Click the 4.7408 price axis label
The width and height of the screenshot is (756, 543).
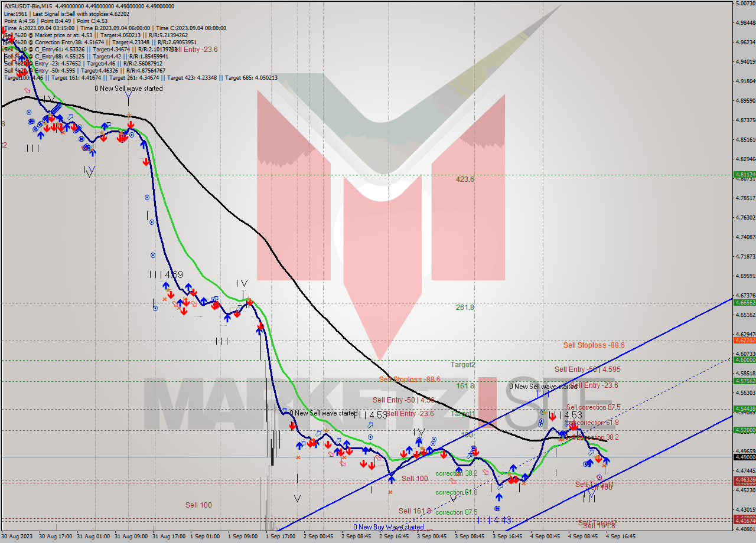[x=745, y=237]
